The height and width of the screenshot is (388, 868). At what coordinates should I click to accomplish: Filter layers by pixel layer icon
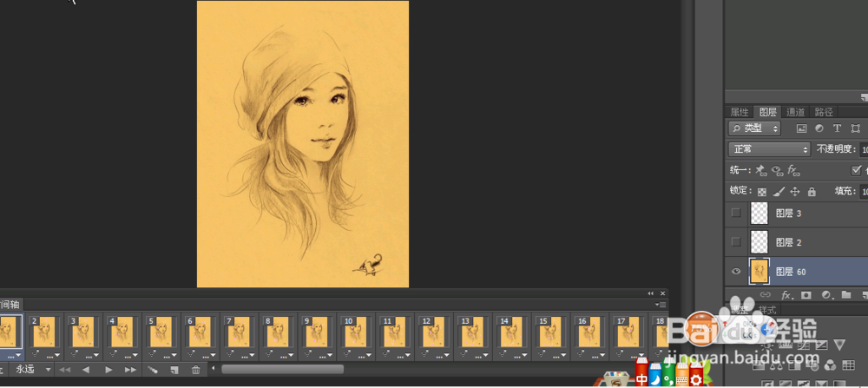pos(801,128)
